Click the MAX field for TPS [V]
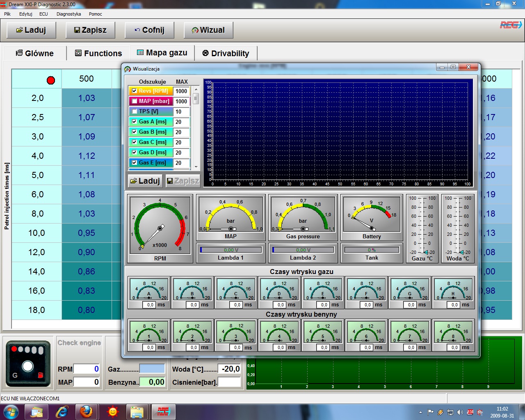 (x=181, y=112)
